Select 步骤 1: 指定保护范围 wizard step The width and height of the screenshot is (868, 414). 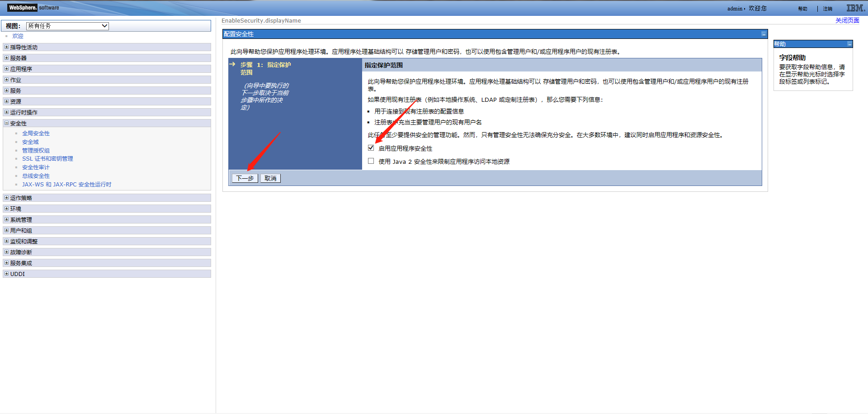pos(265,68)
